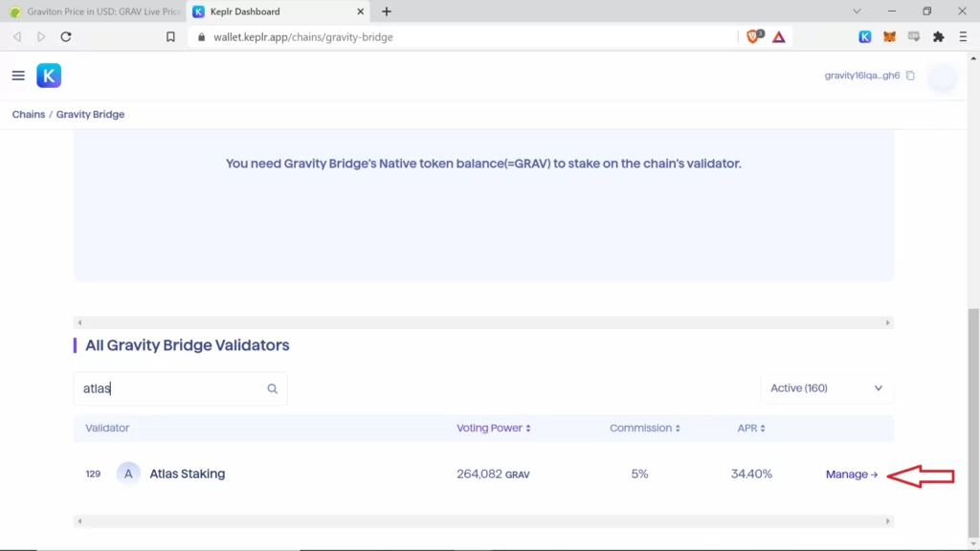Screen dimensions: 980x551
Task: Open the hamburger sidebar menu
Action: pyautogui.click(x=18, y=76)
